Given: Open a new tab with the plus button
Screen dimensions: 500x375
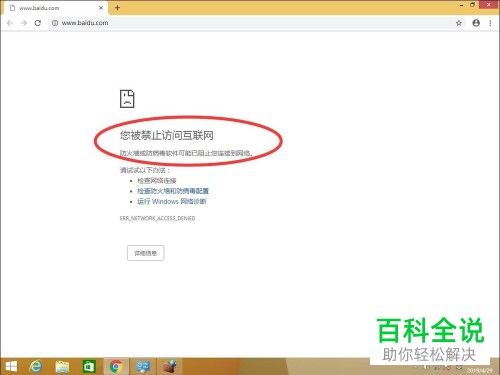Looking at the screenshot, I should [117, 8].
